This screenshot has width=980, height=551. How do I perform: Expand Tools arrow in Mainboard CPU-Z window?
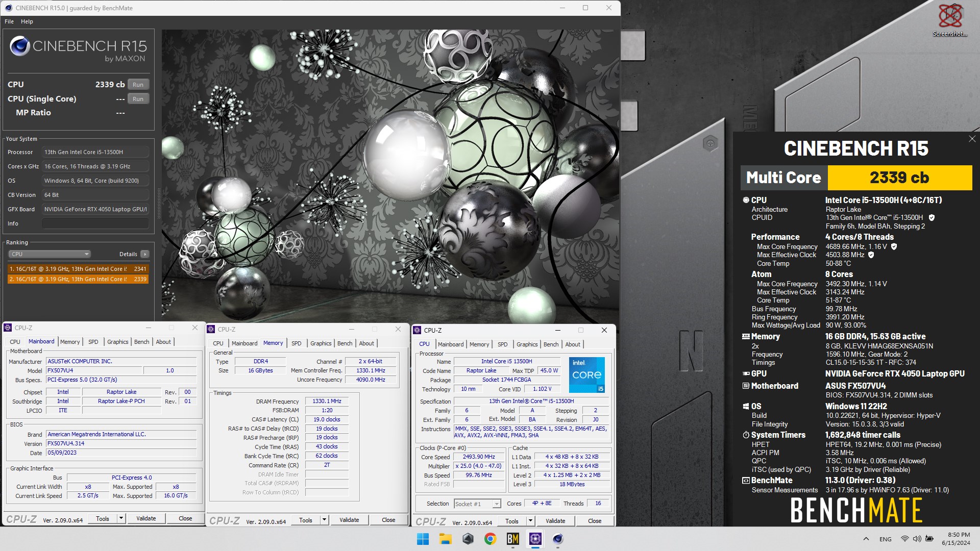point(121,518)
